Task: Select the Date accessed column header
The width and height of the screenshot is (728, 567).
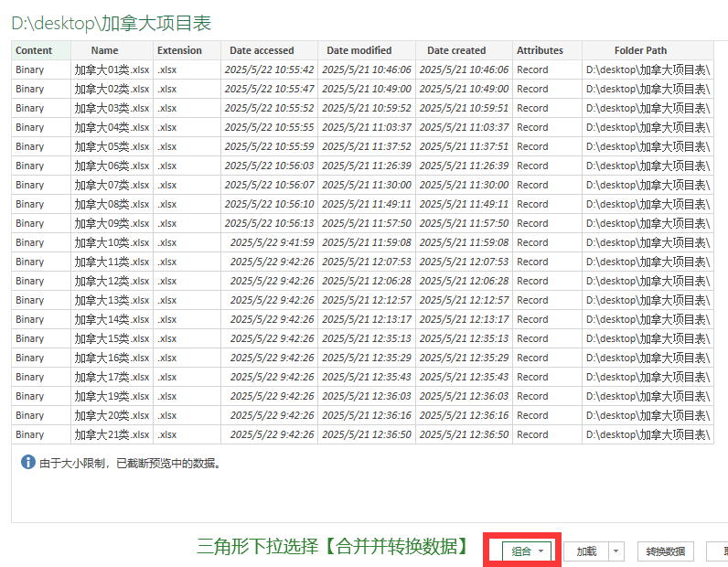Action: pos(269,50)
